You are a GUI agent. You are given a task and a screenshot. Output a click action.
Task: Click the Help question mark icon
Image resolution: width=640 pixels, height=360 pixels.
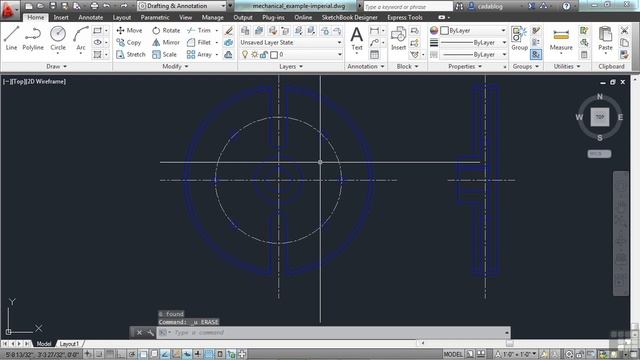566,6
